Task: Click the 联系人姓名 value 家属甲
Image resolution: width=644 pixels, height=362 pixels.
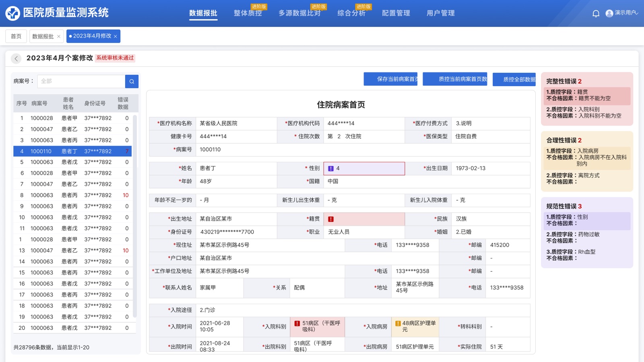Action: coord(208,288)
